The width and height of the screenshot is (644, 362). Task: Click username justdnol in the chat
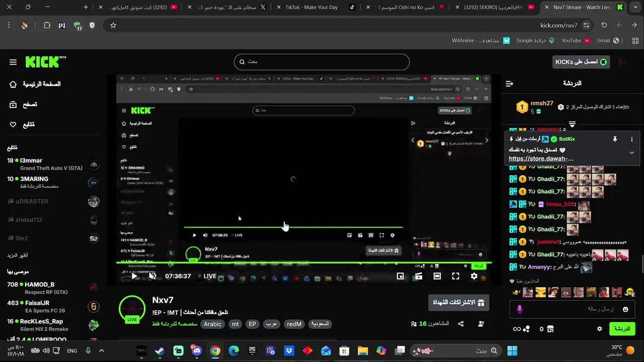(x=548, y=242)
